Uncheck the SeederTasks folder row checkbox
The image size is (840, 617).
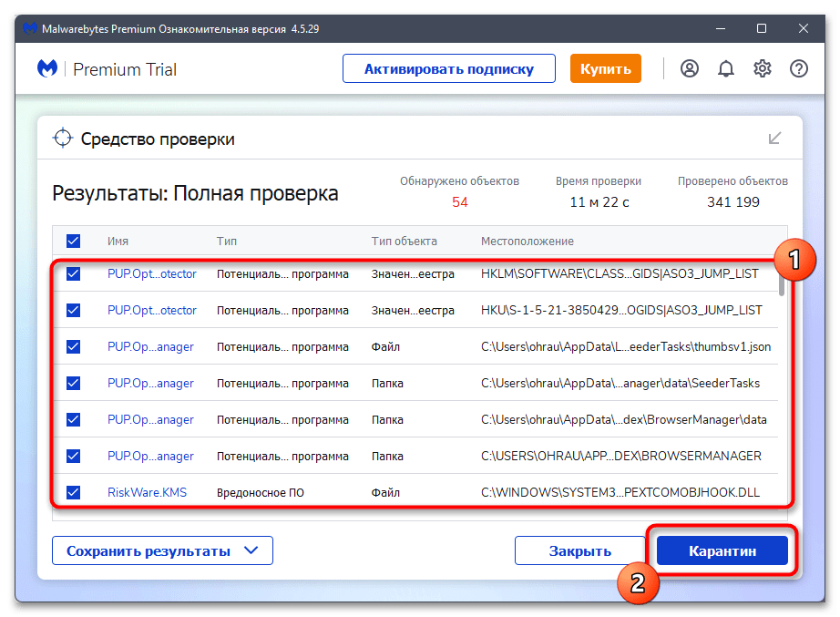pos(74,384)
